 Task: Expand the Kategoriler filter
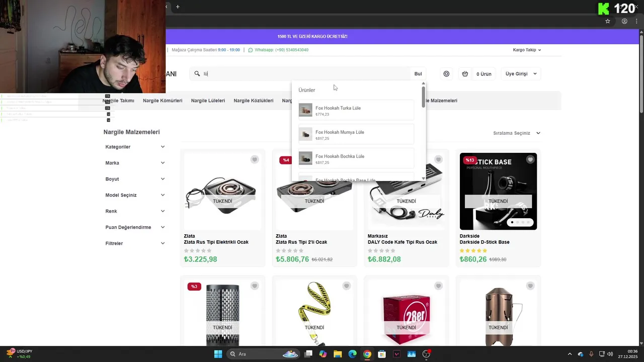pos(135,147)
